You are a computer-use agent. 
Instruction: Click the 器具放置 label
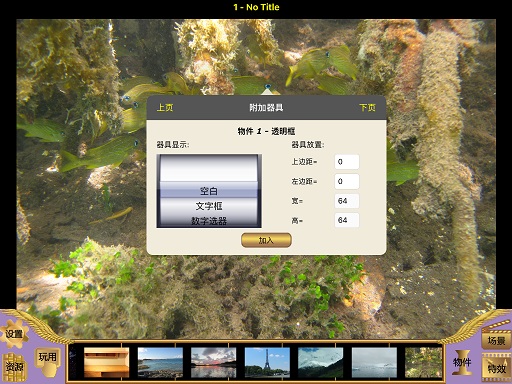click(x=308, y=145)
